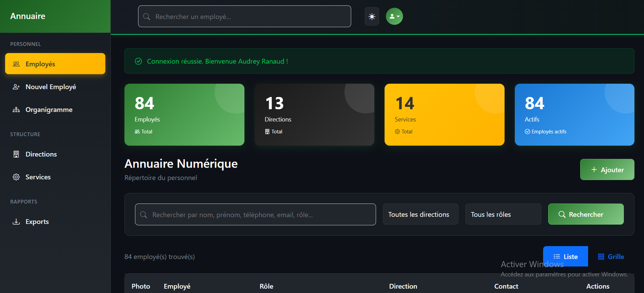This screenshot has height=293, width=644.
Task: Switch to Liste view
Action: 566,256
